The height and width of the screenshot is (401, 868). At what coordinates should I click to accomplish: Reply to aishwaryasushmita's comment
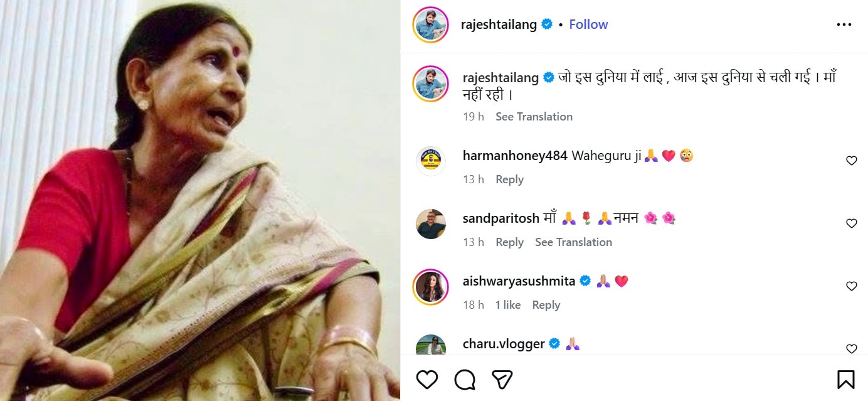click(x=546, y=305)
